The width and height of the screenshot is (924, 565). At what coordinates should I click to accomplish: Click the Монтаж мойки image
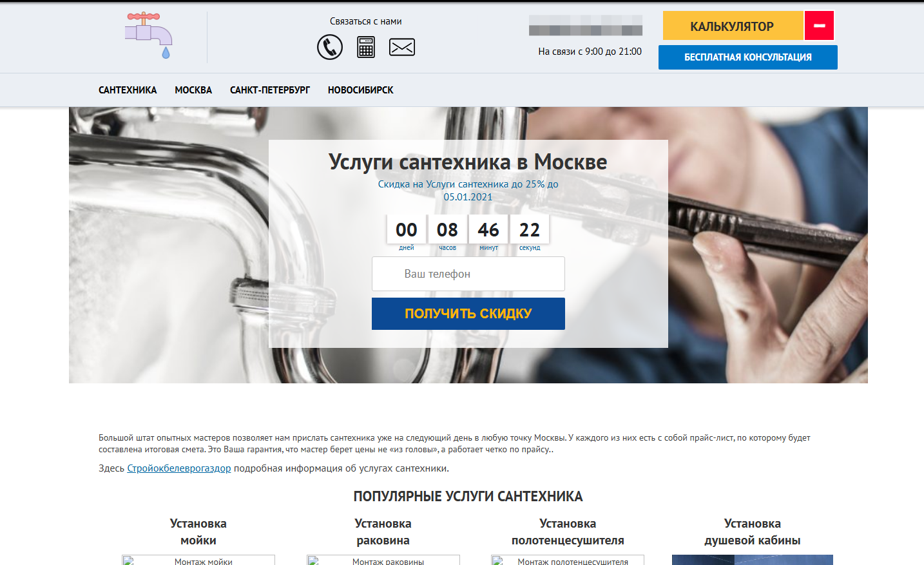(x=198, y=560)
